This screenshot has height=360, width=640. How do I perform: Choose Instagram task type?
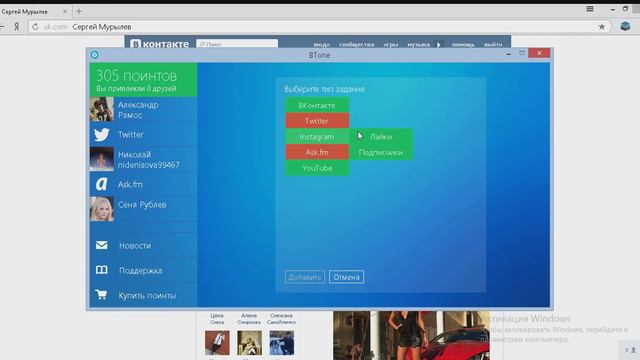pos(317,137)
